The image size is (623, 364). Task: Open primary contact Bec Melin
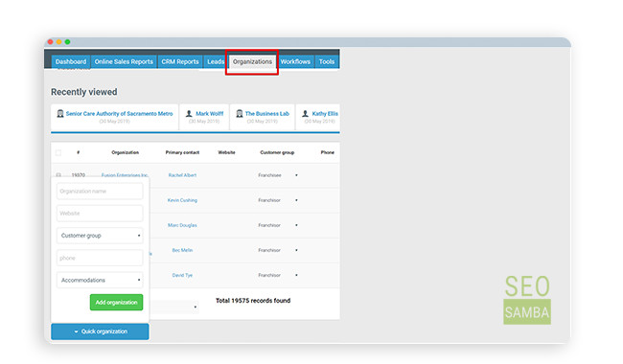(182, 250)
